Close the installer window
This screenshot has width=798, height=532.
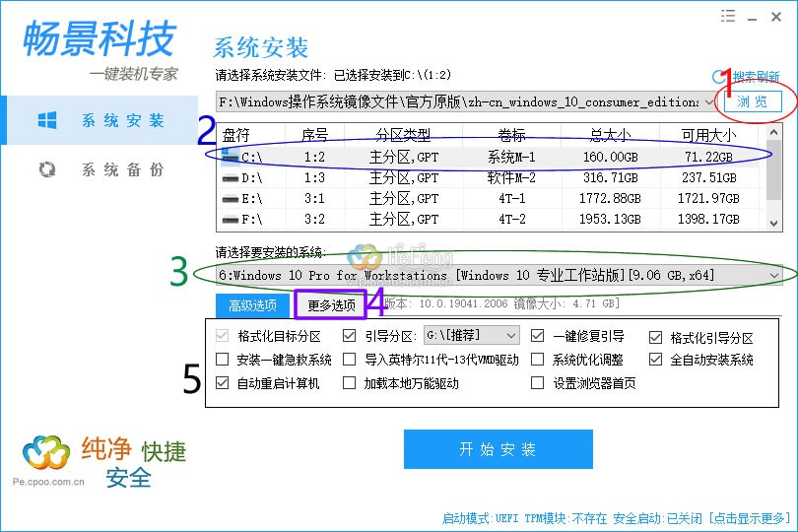[x=776, y=17]
